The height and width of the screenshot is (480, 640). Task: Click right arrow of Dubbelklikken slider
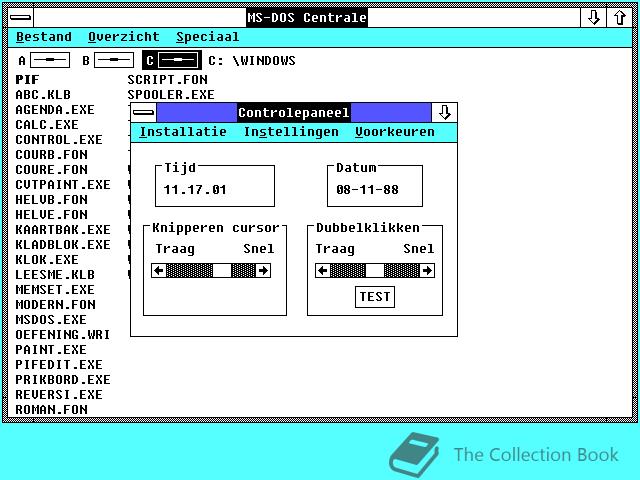coord(427,270)
